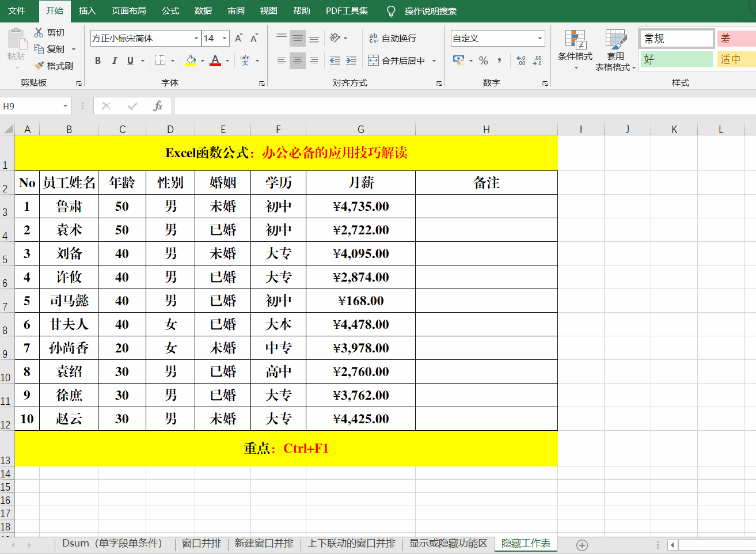The height and width of the screenshot is (554, 756).
Task: Click the formula bar cancel X icon
Action: (x=106, y=106)
